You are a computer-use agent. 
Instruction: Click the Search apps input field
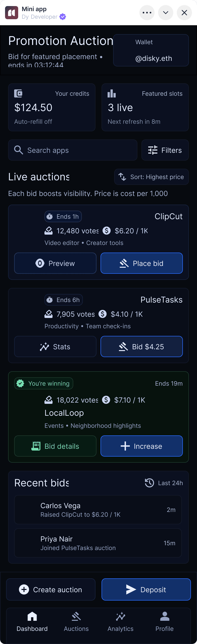(63, 150)
